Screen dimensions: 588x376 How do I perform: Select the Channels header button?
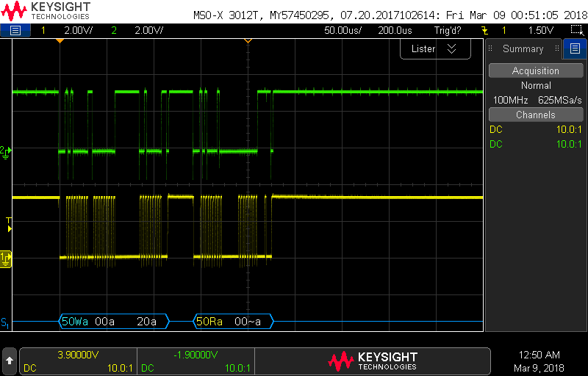[536, 115]
